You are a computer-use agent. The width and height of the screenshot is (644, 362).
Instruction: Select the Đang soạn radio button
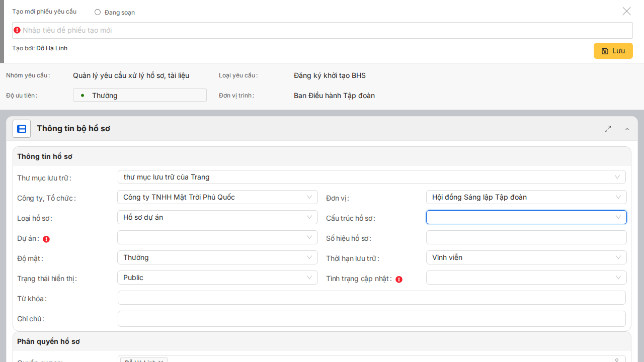tap(98, 12)
